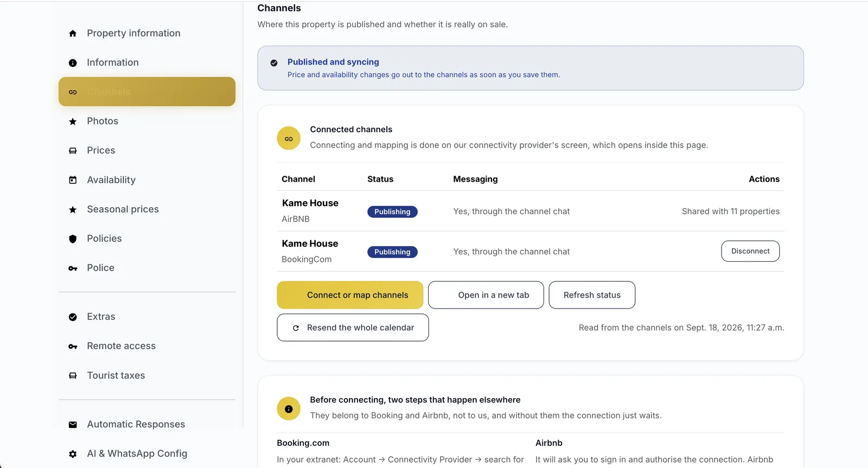Click the link icon in the highlighted Channels item
Screen dimensions: 868x468
(x=73, y=92)
